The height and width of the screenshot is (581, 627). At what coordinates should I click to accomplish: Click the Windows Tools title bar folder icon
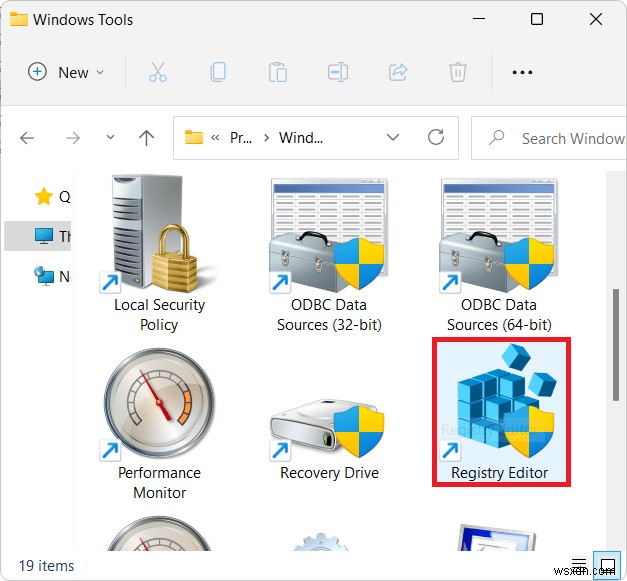tap(19, 19)
